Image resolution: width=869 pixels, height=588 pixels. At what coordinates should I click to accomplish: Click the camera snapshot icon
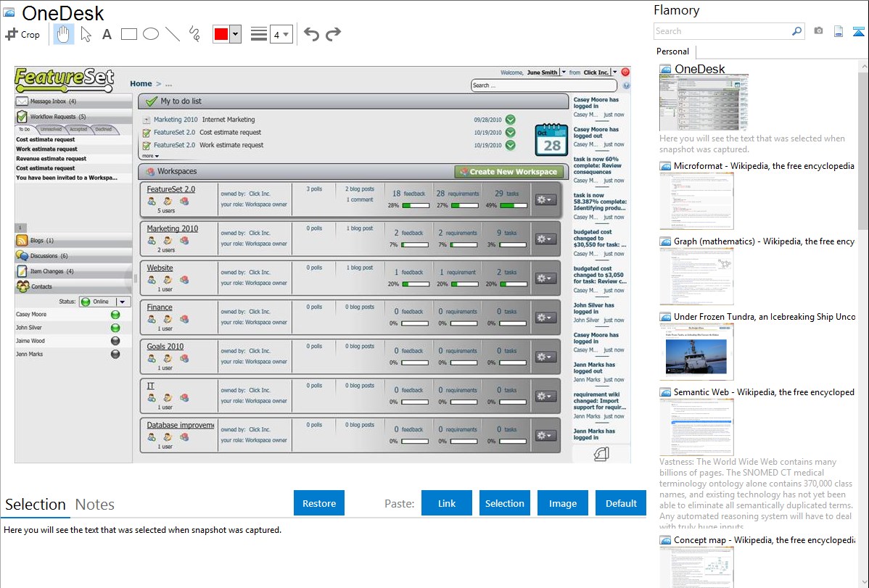818,31
